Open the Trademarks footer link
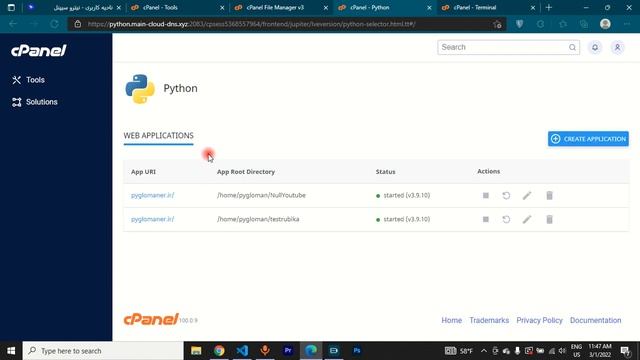 (489, 320)
